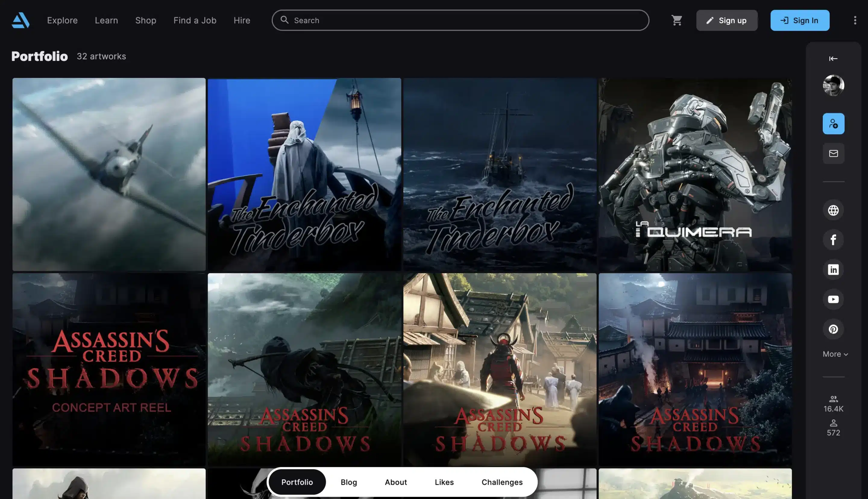This screenshot has width=868, height=499.
Task: Collapse the artist profile sidebar
Action: point(833,58)
